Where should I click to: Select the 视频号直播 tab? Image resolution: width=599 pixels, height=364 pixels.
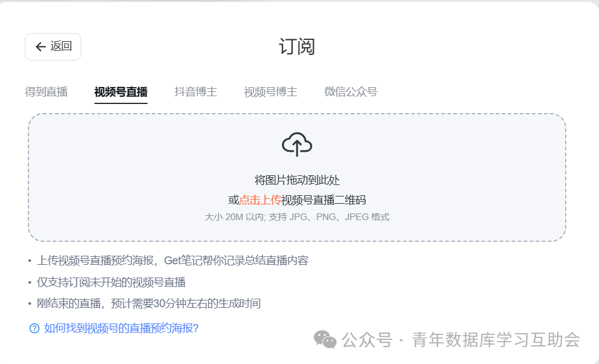pos(121,92)
